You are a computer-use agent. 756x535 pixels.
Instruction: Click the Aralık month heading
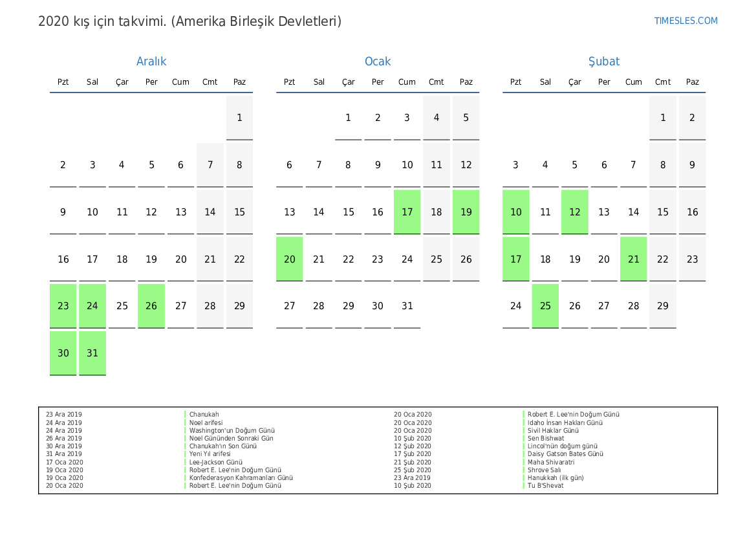(151, 61)
